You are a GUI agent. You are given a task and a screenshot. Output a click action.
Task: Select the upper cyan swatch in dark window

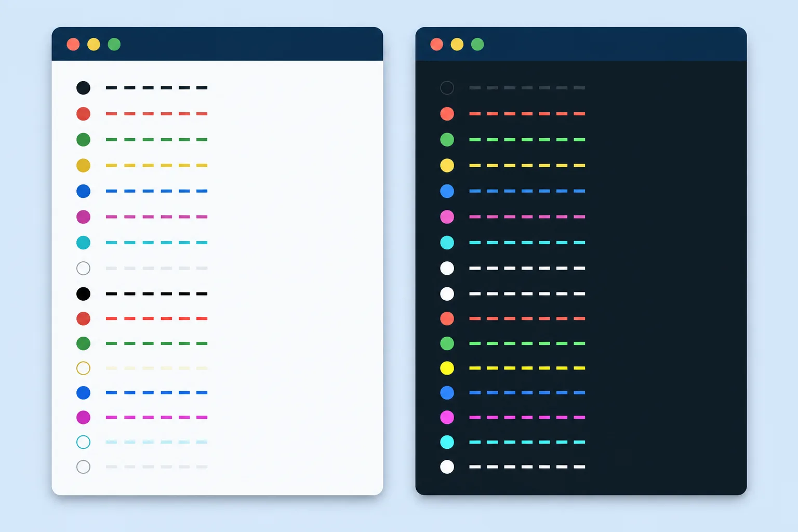447,243
